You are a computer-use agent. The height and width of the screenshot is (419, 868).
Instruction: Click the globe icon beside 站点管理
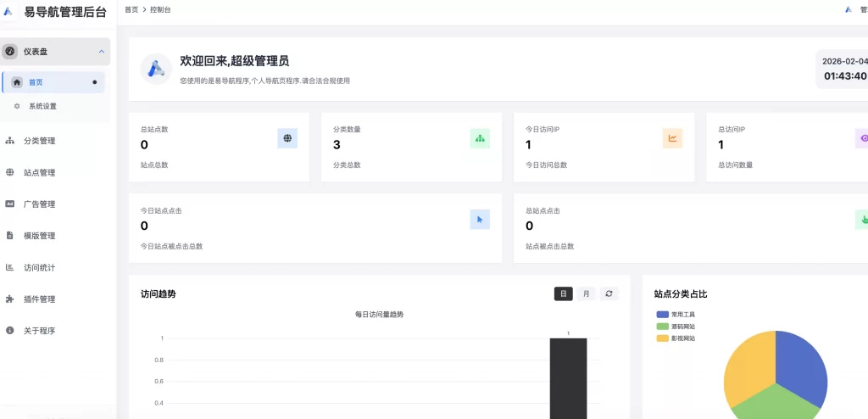pyautogui.click(x=9, y=172)
